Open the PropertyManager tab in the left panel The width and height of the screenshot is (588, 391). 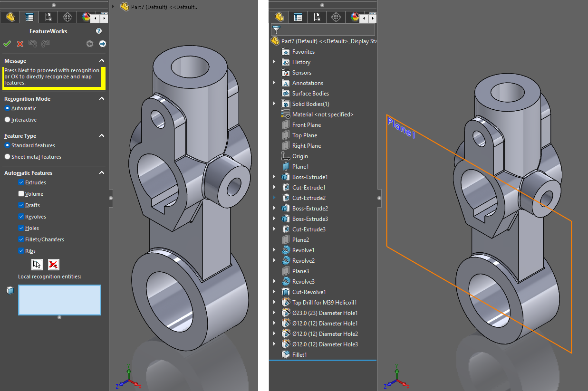(29, 17)
